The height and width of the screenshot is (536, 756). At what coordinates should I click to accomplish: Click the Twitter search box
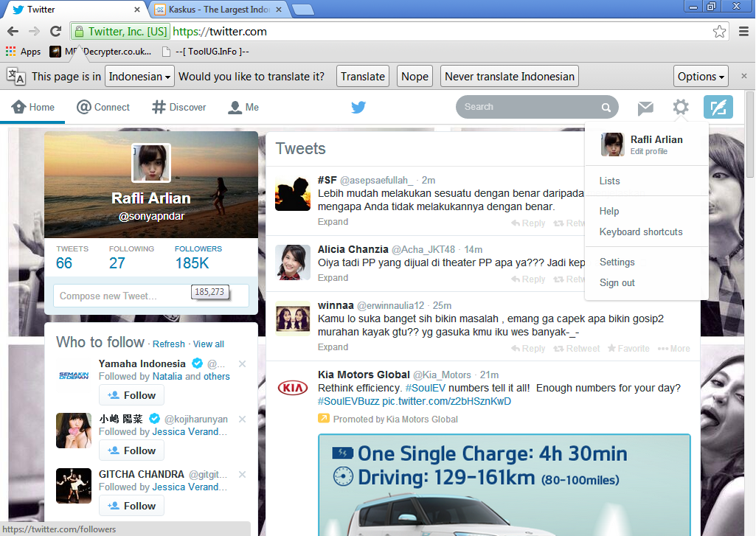tap(537, 107)
